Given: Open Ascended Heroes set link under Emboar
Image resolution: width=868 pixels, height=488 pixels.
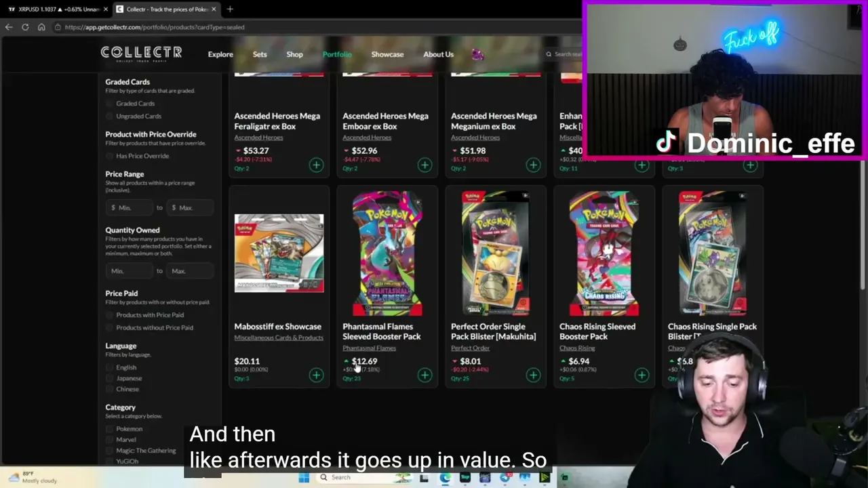Looking at the screenshot, I should tap(367, 138).
